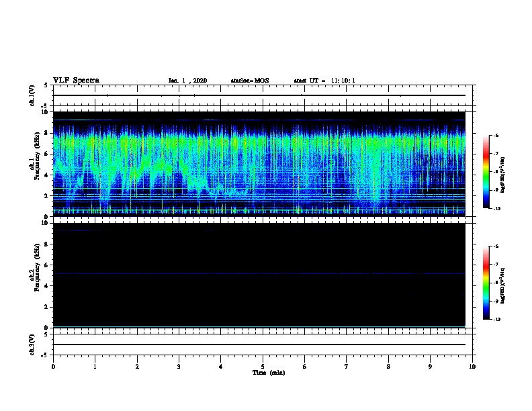The image size is (532, 411).
Task: Click the "VLF Spectra" plot title
Action: [x=76, y=81]
